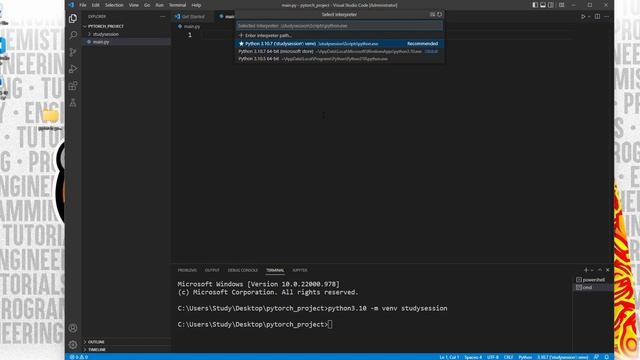640x360 pixels.
Task: Click the interpreter path search field
Action: [339, 26]
